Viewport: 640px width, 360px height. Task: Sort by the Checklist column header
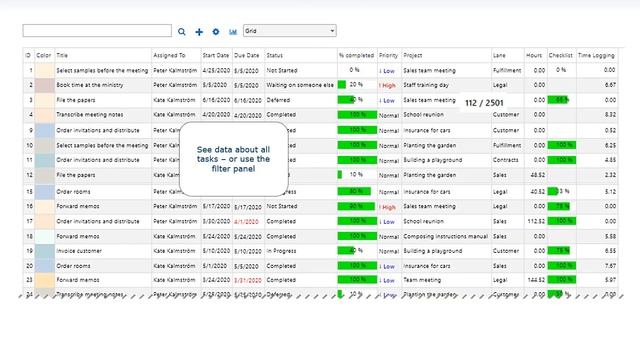coord(560,55)
